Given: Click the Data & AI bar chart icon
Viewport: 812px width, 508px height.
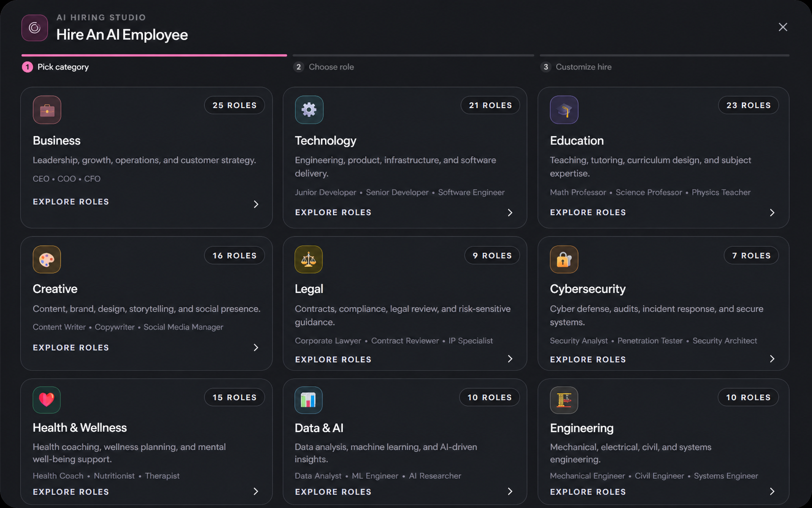Looking at the screenshot, I should click(309, 400).
